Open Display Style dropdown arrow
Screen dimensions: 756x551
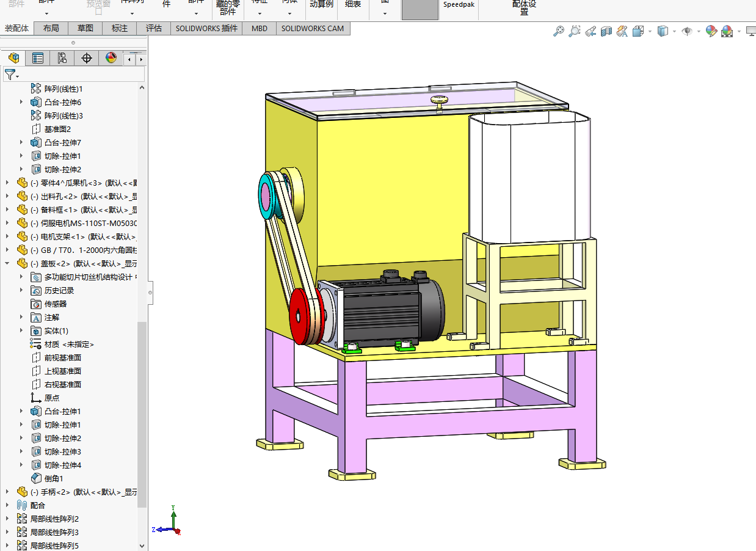pos(674,31)
